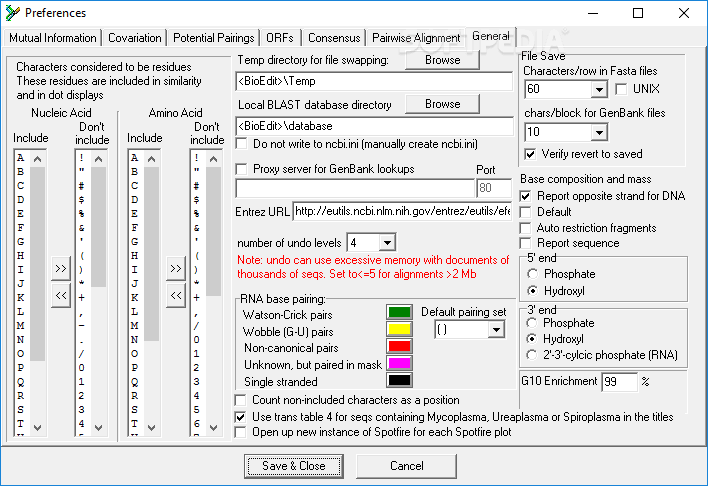Switch to Potential Pairings tab
This screenshot has width=708, height=486.
point(214,38)
